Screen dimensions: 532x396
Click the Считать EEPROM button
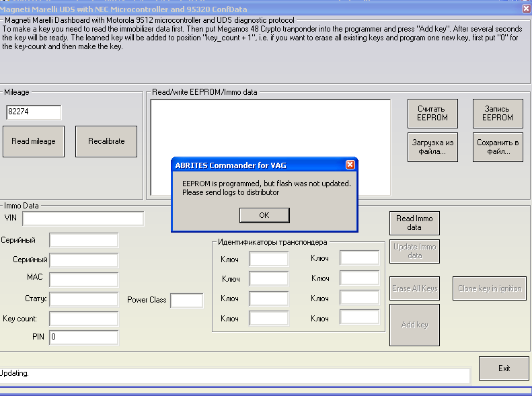click(432, 113)
